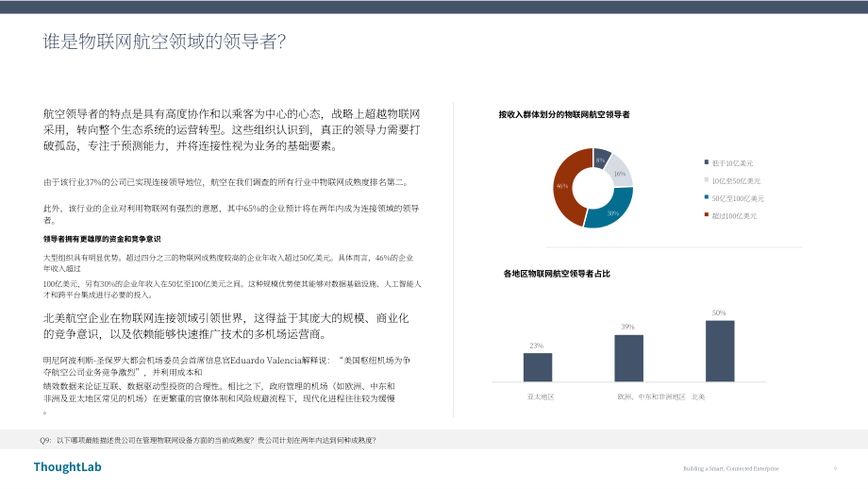
Task: Click the teal legend swatch for 50亿至100亿美元
Action: (707, 197)
